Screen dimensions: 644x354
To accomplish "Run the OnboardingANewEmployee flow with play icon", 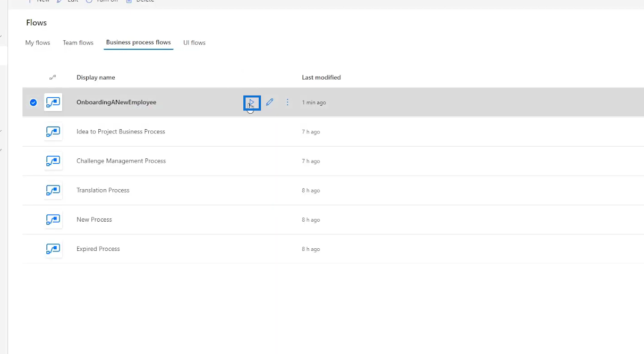I will click(252, 103).
